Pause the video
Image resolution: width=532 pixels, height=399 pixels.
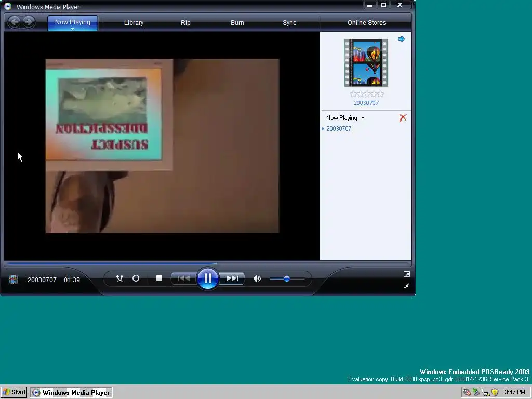(208, 278)
